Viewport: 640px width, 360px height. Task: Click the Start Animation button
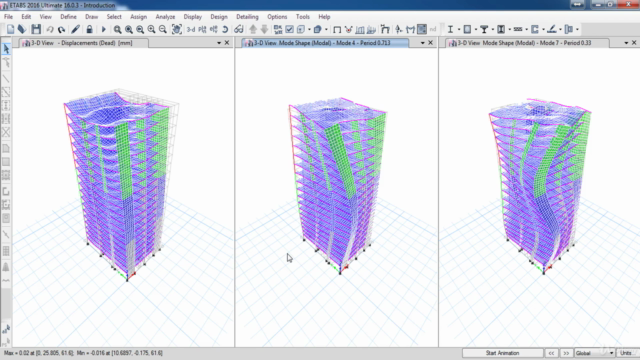[x=502, y=353]
